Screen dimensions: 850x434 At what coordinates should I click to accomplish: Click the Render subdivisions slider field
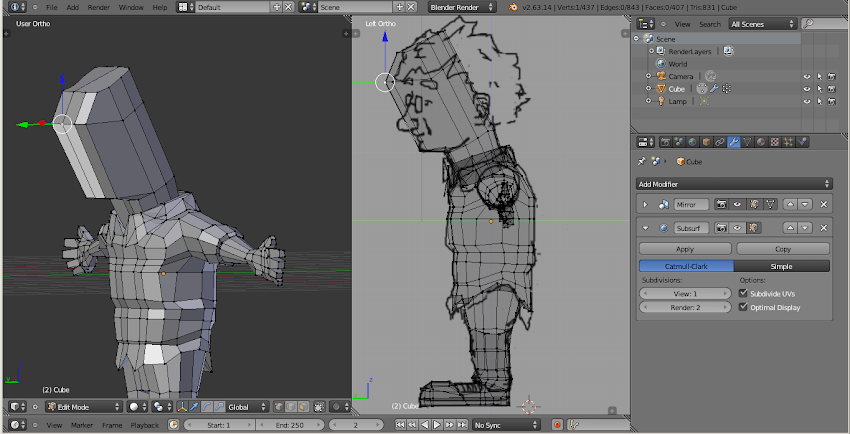pyautogui.click(x=685, y=307)
